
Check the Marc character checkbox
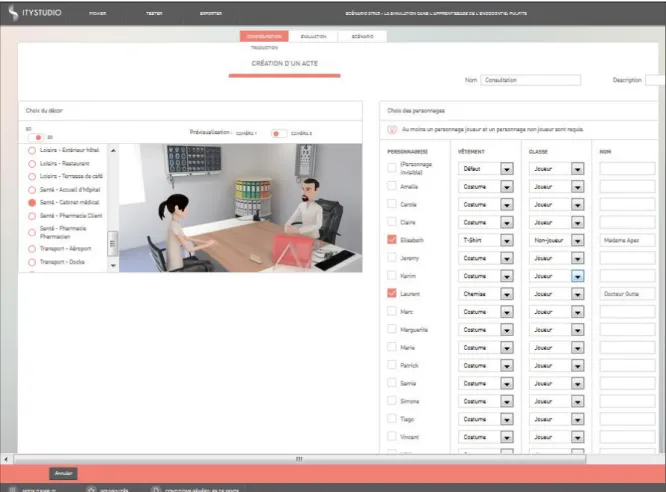coord(392,311)
